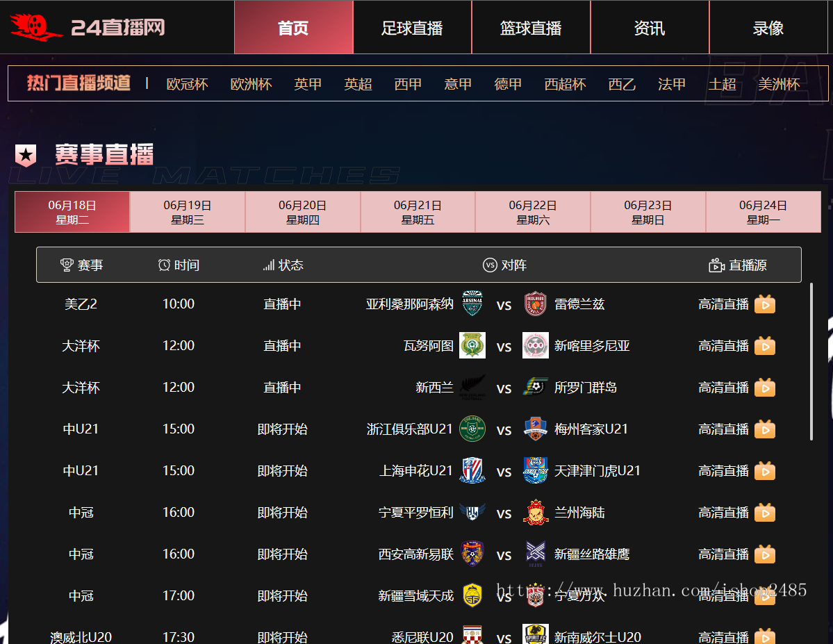This screenshot has width=833, height=644.
Task: Click team name 梅州客家U21
Action: click(x=591, y=429)
